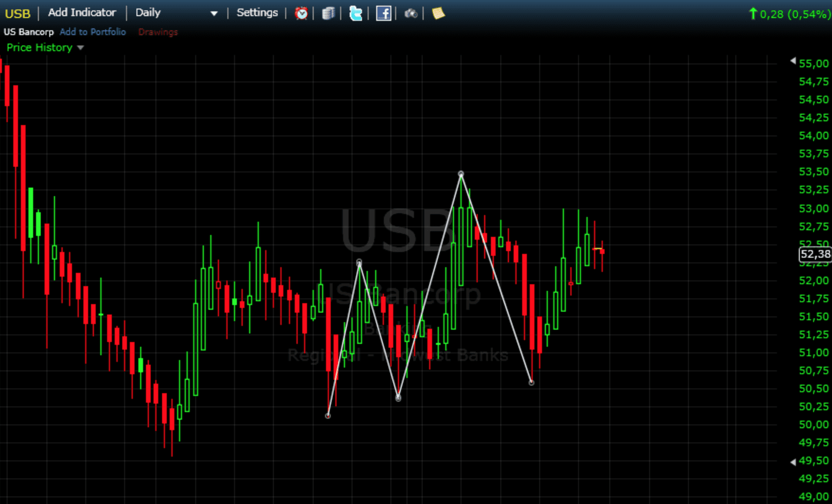832x504 pixels.
Task: Click the lower scale arrow beside 49,50
Action: click(793, 462)
